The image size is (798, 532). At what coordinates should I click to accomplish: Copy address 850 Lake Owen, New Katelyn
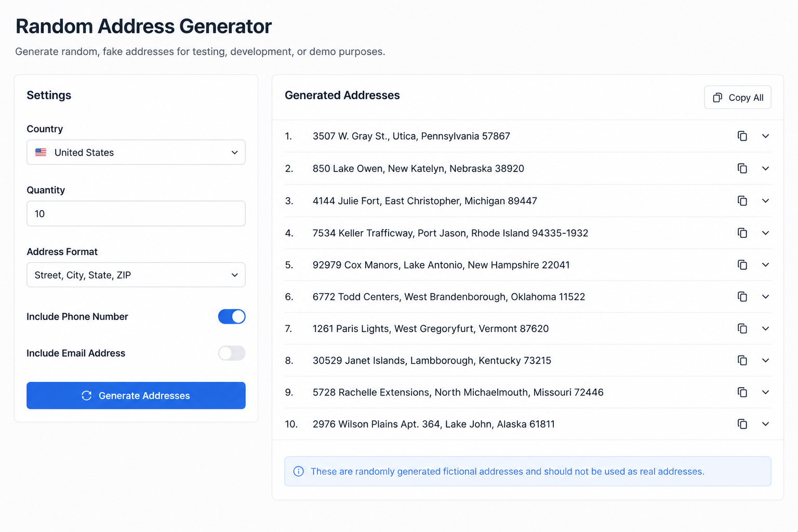click(x=742, y=168)
